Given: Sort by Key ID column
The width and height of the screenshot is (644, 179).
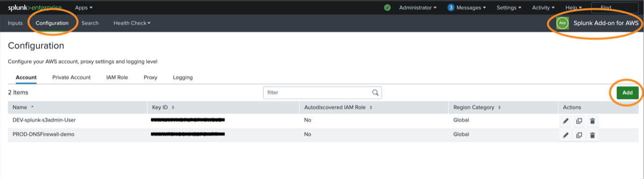Looking at the screenshot, I should pos(163,107).
